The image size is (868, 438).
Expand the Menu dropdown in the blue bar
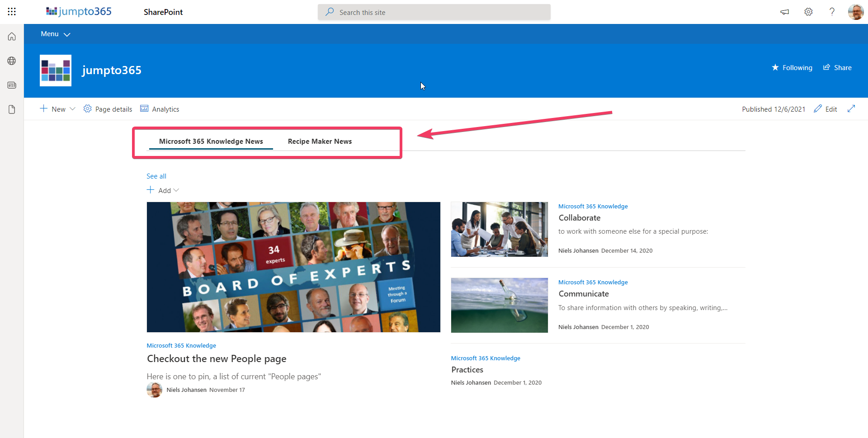click(x=55, y=34)
